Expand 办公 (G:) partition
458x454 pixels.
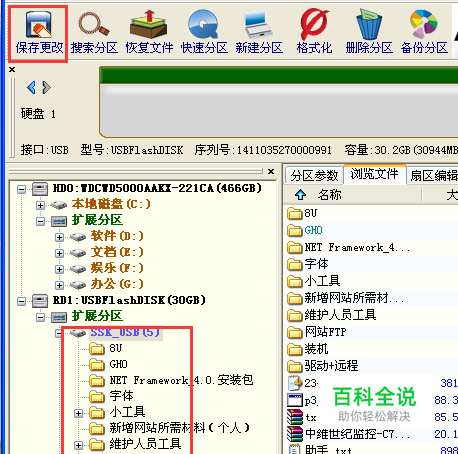59,285
